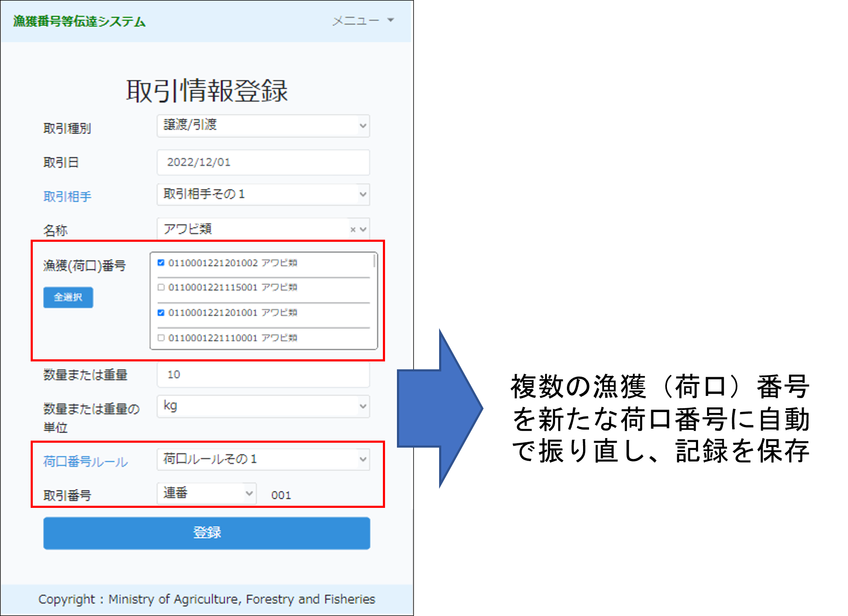Open the 取引種別 dropdown showing 譲渡/引渡
The height and width of the screenshot is (616, 848).
[x=263, y=126]
